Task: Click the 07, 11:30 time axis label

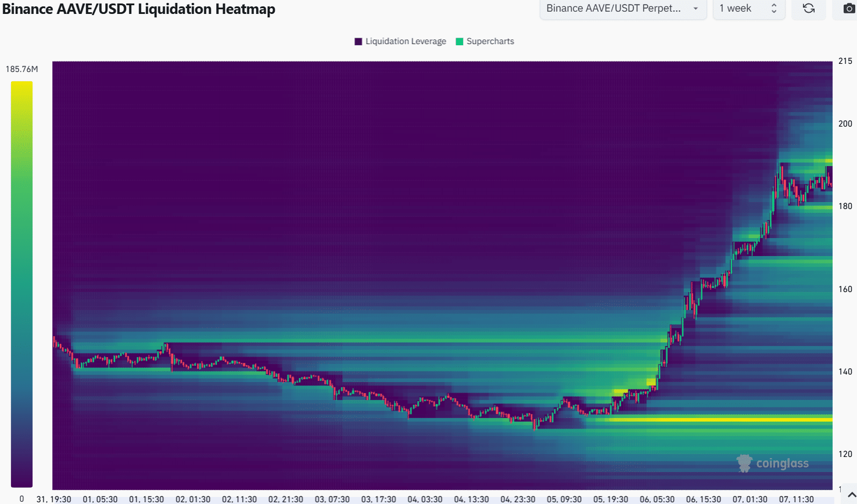Action: click(797, 499)
